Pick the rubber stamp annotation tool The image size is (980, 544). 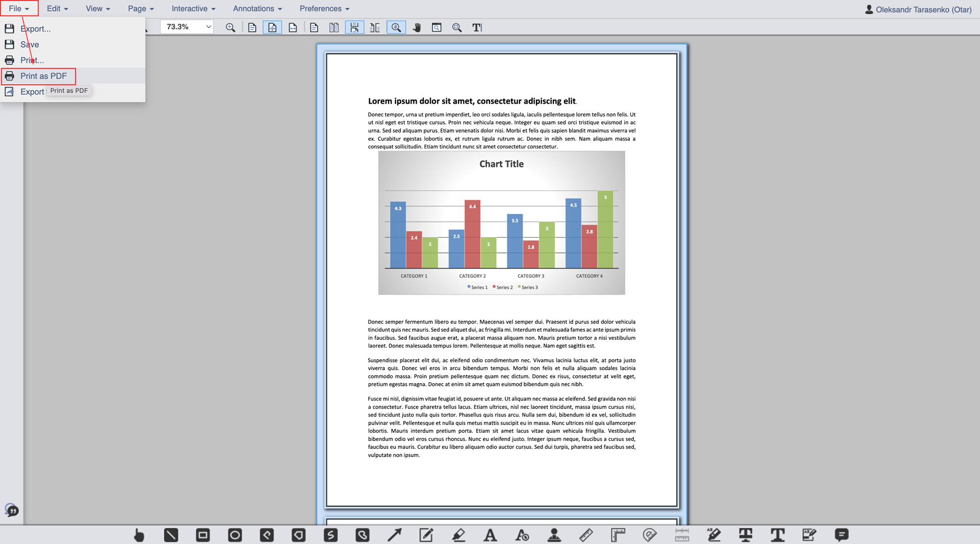(x=554, y=535)
